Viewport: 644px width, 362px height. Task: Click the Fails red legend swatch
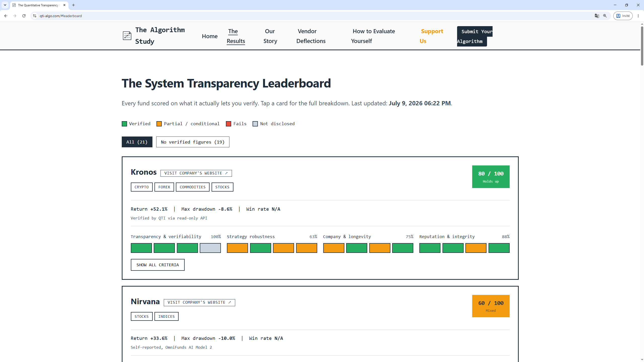(228, 124)
